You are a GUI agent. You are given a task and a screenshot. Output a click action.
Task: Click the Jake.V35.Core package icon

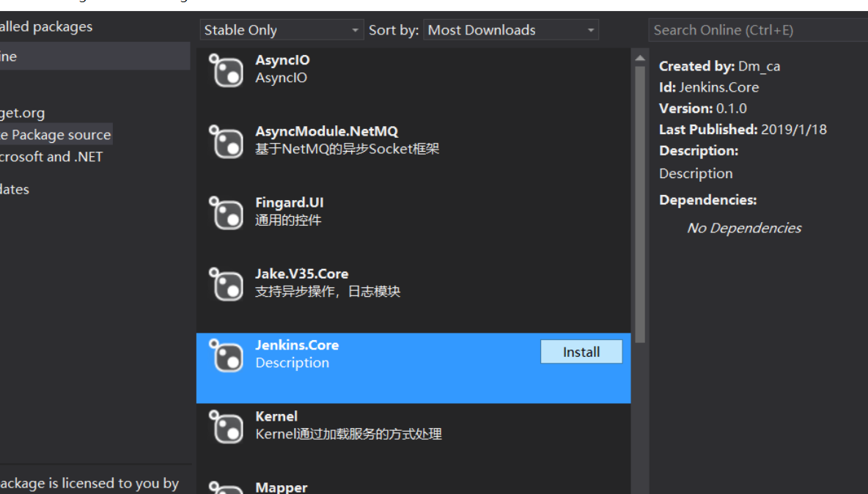click(226, 284)
